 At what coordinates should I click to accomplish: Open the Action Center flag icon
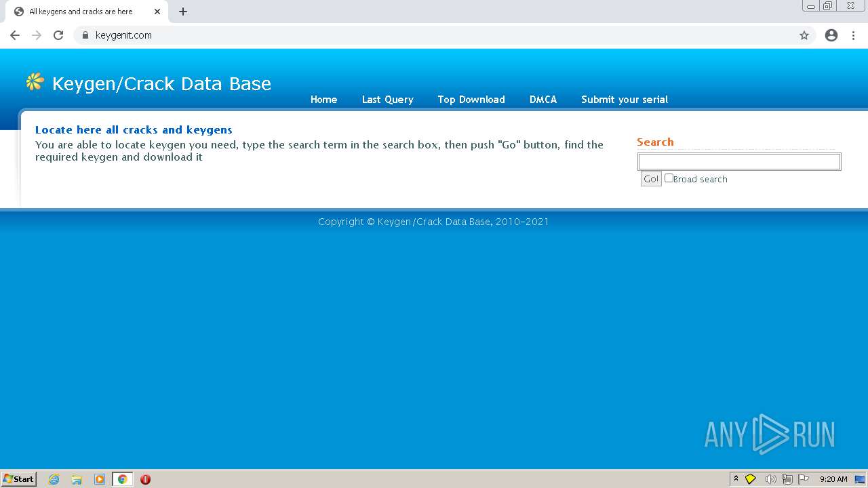pyautogui.click(x=804, y=479)
